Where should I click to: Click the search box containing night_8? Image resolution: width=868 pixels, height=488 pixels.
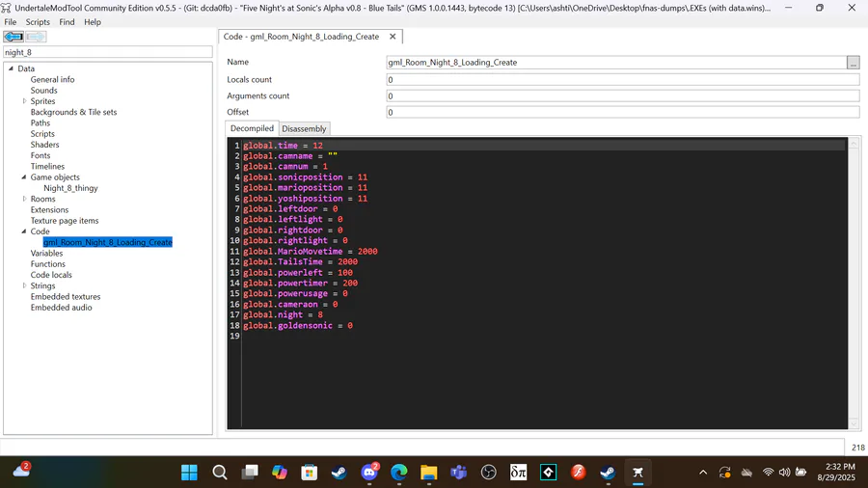click(108, 52)
